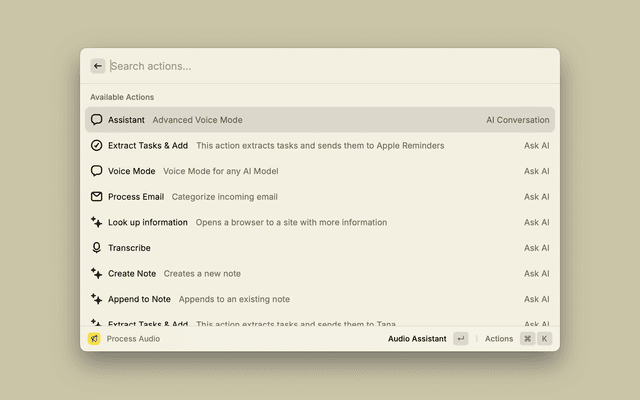
Task: Click the Look up information sparkle icon
Action: tap(97, 222)
